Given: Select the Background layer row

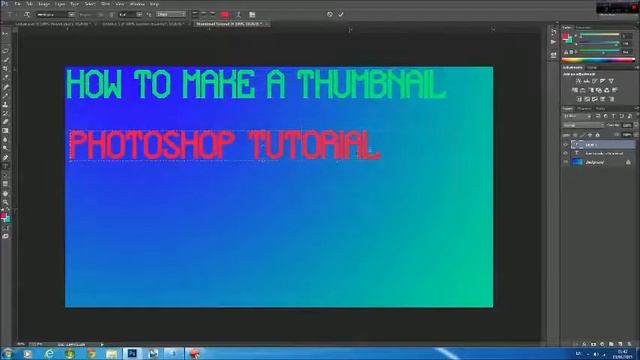Looking at the screenshot, I should pos(599,162).
